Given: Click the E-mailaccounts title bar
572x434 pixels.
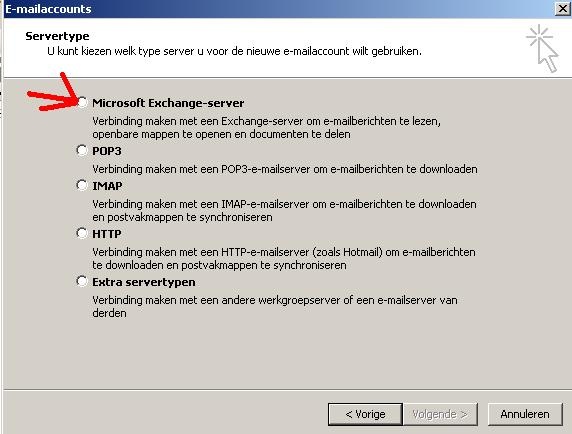Looking at the screenshot, I should (x=277, y=9).
